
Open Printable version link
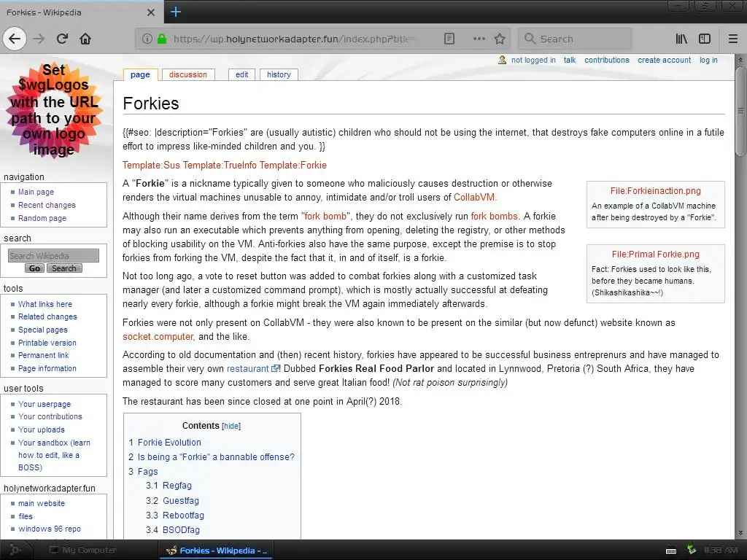point(47,343)
